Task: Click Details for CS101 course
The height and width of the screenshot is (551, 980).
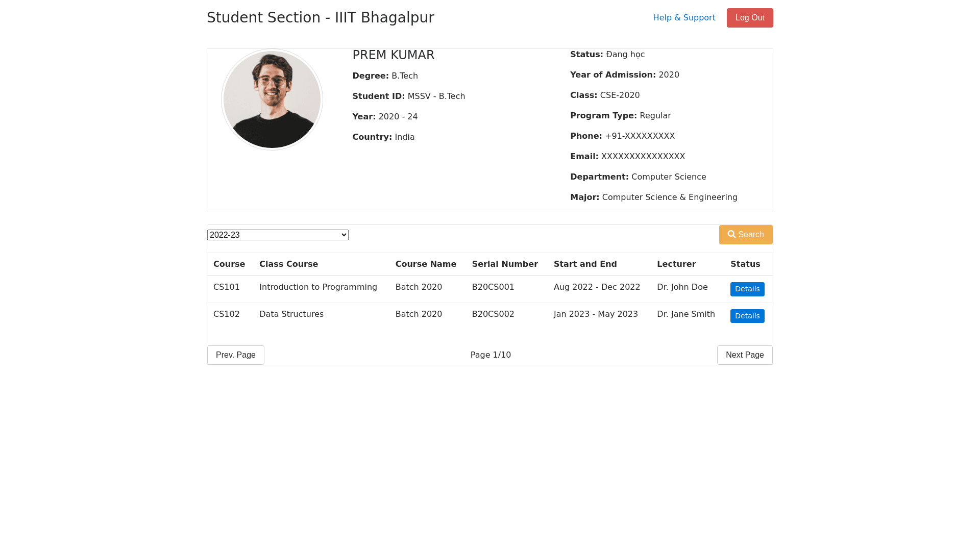Action: point(747,289)
